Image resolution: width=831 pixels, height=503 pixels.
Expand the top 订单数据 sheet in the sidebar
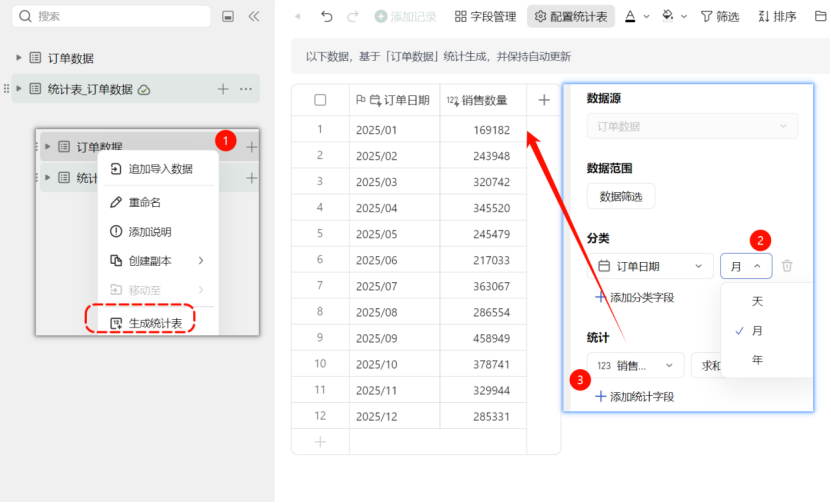(x=19, y=57)
